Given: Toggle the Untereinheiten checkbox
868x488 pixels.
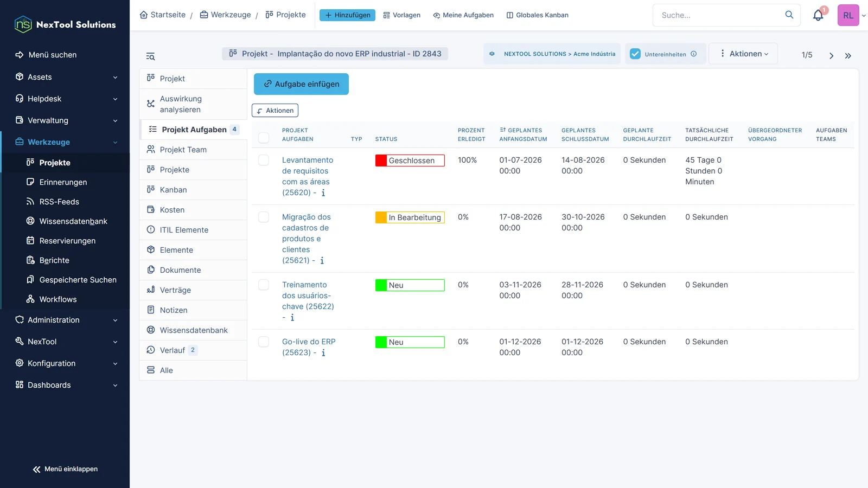Looking at the screenshot, I should pos(635,54).
